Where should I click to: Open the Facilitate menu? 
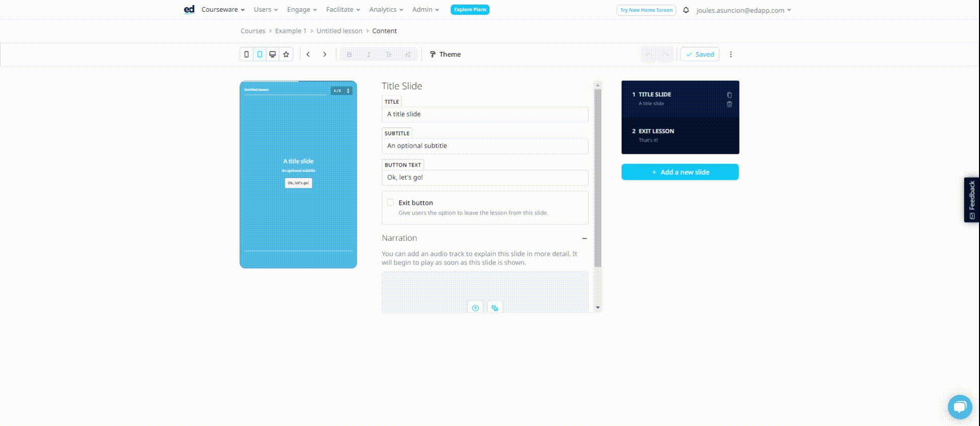(343, 10)
